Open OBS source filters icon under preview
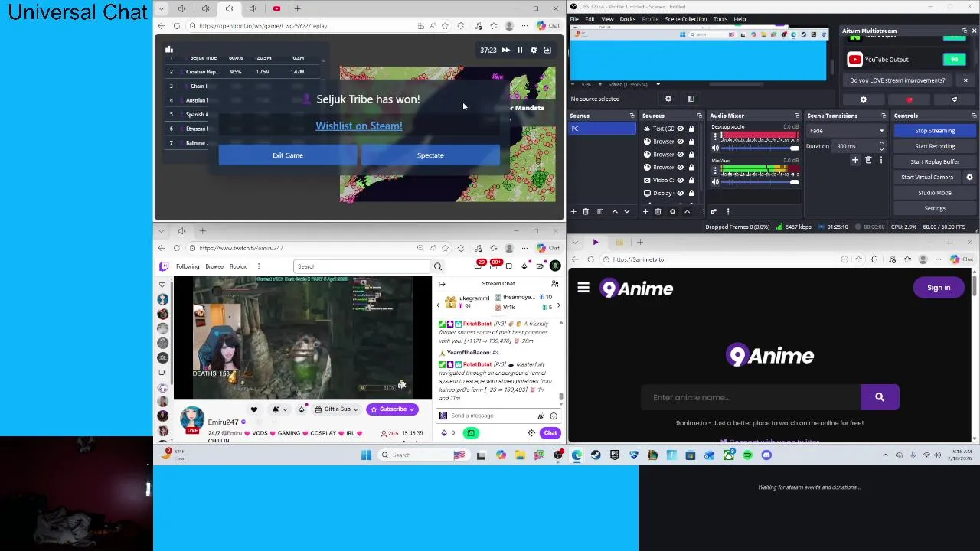Screen dimensions: 980x551 click(x=690, y=99)
